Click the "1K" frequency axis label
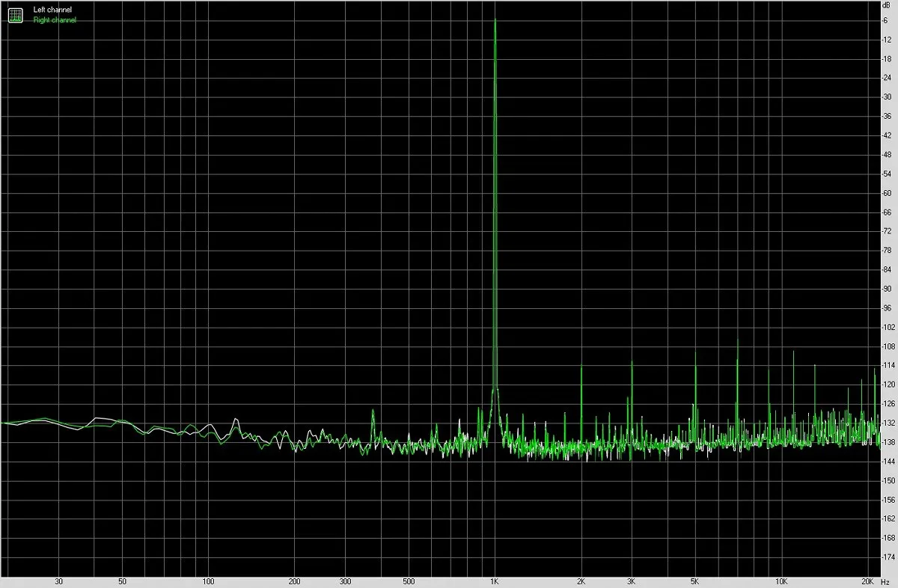Viewport: 898px width, 588px height. tap(495, 581)
